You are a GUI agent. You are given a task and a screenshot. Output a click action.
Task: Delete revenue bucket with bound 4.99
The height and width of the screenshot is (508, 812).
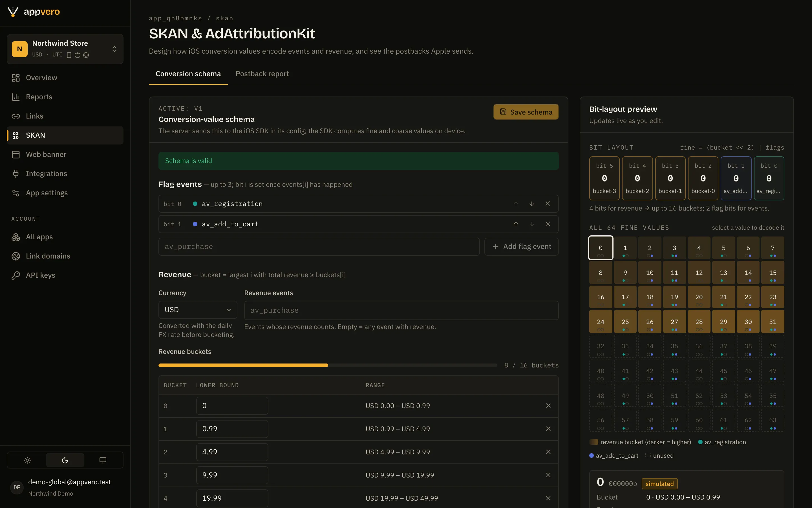point(548,452)
